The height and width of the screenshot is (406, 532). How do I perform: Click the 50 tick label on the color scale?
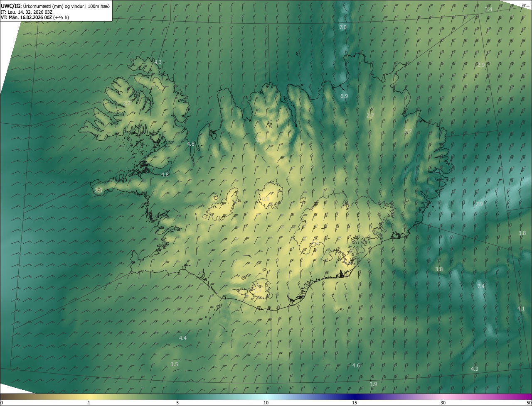528,403
